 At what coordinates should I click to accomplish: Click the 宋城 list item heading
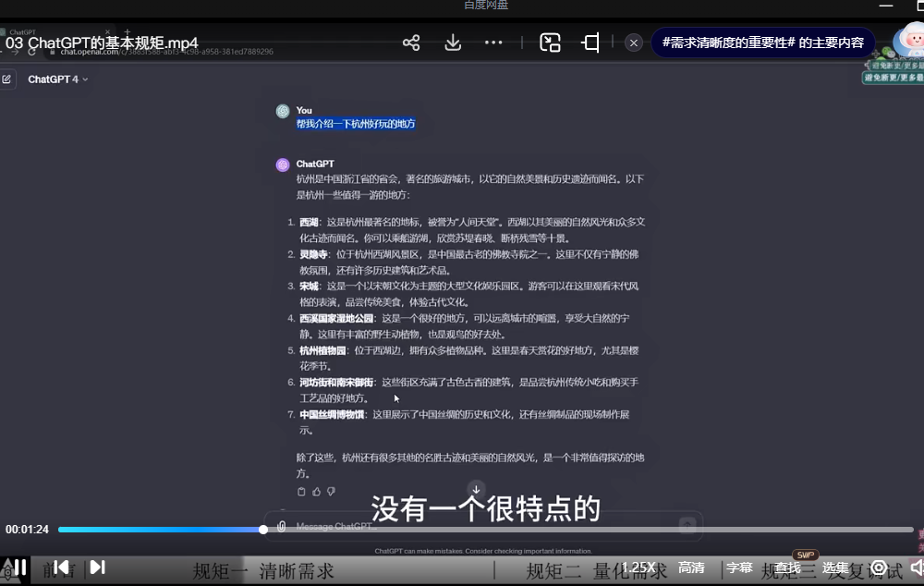(x=309, y=286)
